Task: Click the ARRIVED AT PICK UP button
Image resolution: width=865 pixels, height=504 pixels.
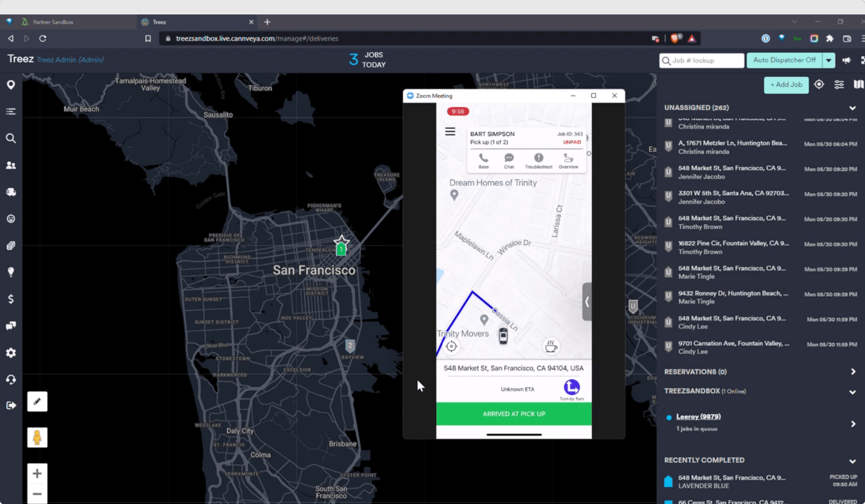Action: [514, 414]
